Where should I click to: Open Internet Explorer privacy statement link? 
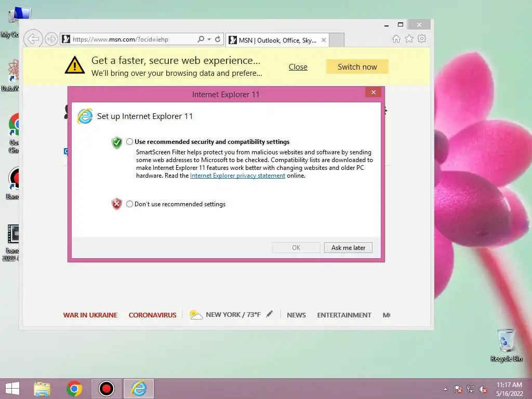(x=237, y=176)
